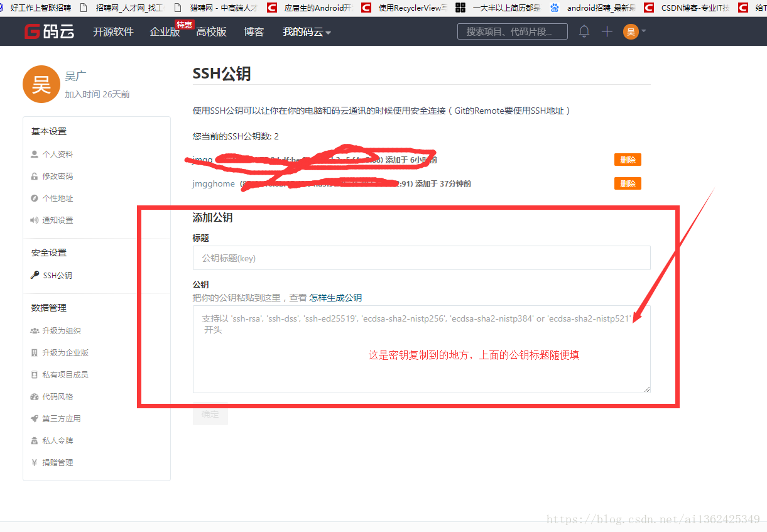
Task: Open the 怎样生成公钥 help link
Action: click(335, 298)
